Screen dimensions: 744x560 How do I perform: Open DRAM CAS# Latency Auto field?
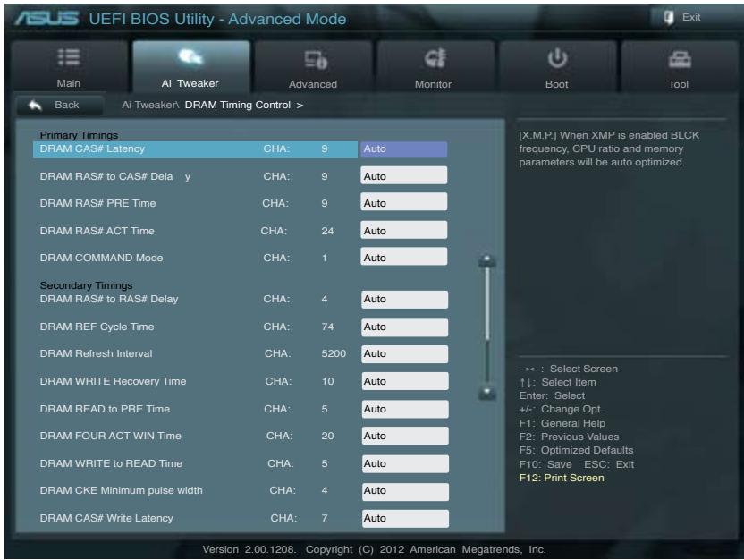tap(403, 149)
